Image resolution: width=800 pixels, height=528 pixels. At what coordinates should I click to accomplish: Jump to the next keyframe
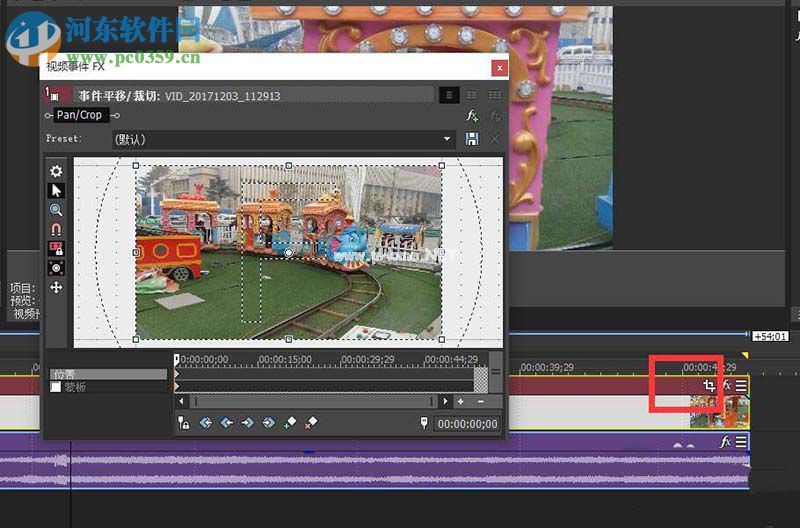(x=247, y=423)
